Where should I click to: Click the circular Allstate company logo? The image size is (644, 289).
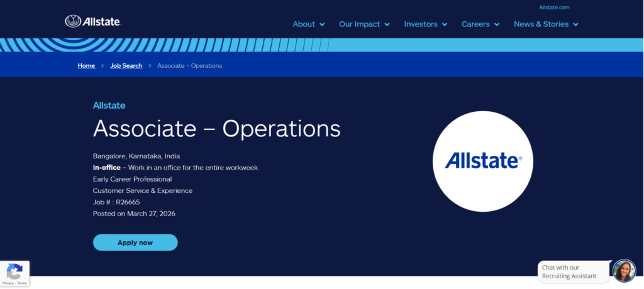[x=483, y=161]
